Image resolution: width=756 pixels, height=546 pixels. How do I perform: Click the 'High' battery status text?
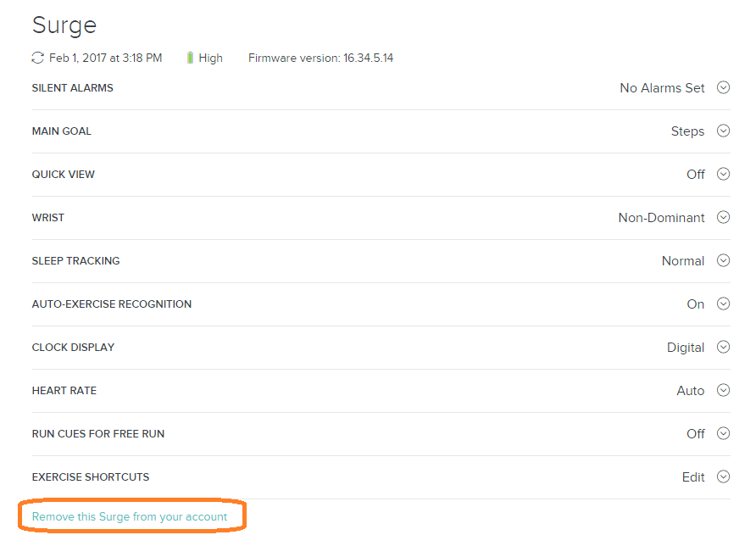(x=211, y=58)
